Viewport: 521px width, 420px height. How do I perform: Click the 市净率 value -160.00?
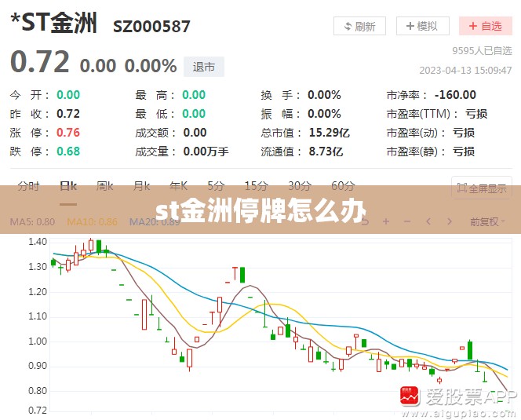[x=455, y=95]
